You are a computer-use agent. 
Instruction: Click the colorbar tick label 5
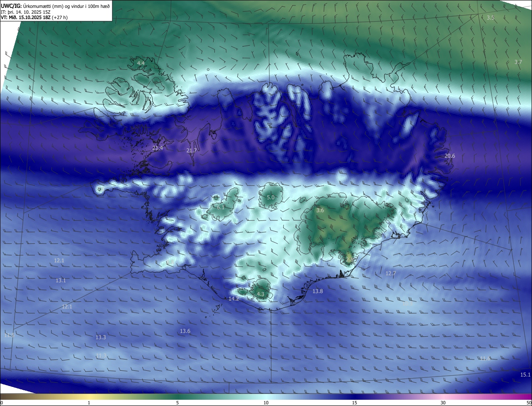(x=177, y=403)
